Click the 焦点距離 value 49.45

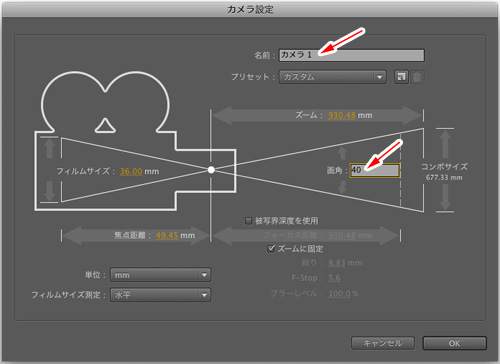(x=167, y=235)
